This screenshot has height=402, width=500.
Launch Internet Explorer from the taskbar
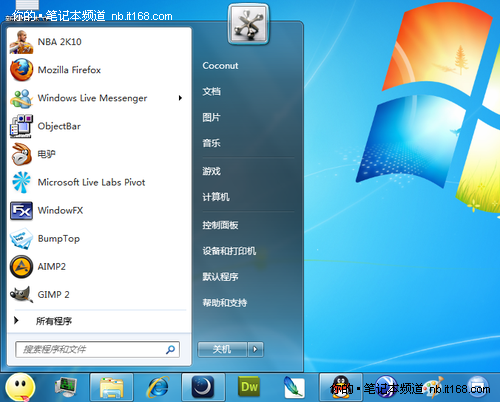tap(158, 387)
